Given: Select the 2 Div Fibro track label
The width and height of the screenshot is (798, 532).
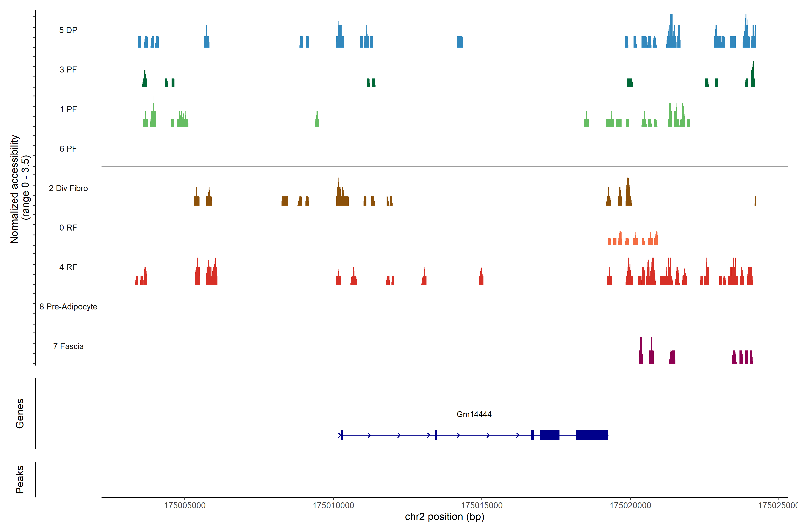Looking at the screenshot, I should click(x=68, y=188).
